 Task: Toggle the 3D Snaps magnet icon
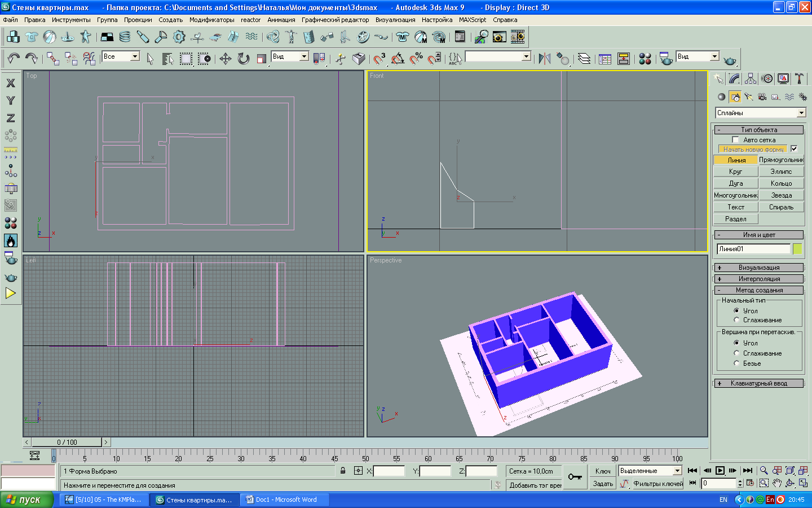pos(379,58)
